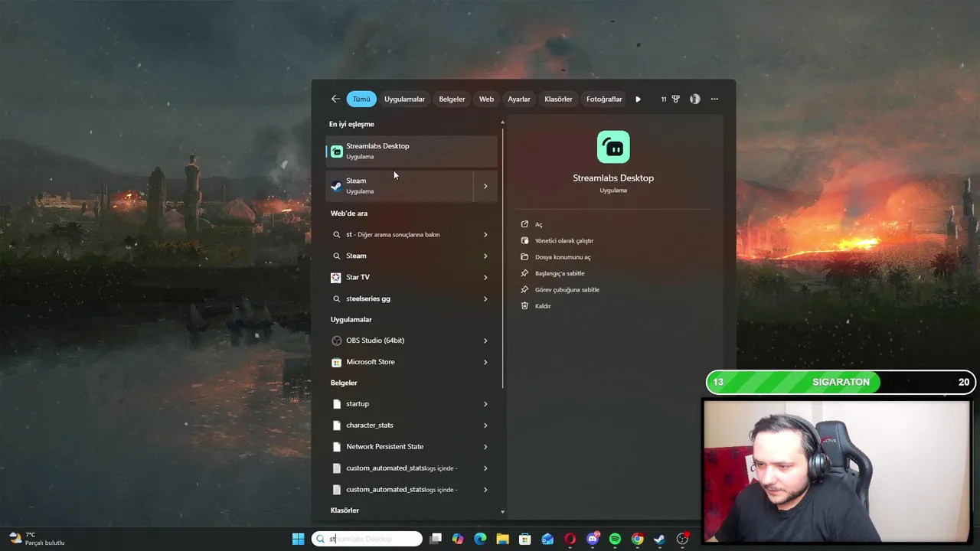Open the weather widget showing 7°C
The height and width of the screenshot is (551, 980).
[x=37, y=539]
